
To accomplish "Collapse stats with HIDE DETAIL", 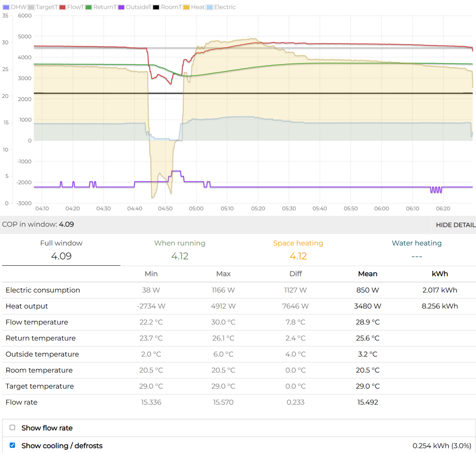I will [455, 225].
